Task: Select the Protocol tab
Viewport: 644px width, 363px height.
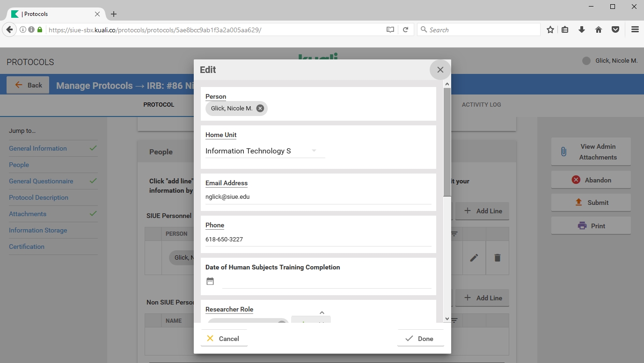Action: pos(159,105)
